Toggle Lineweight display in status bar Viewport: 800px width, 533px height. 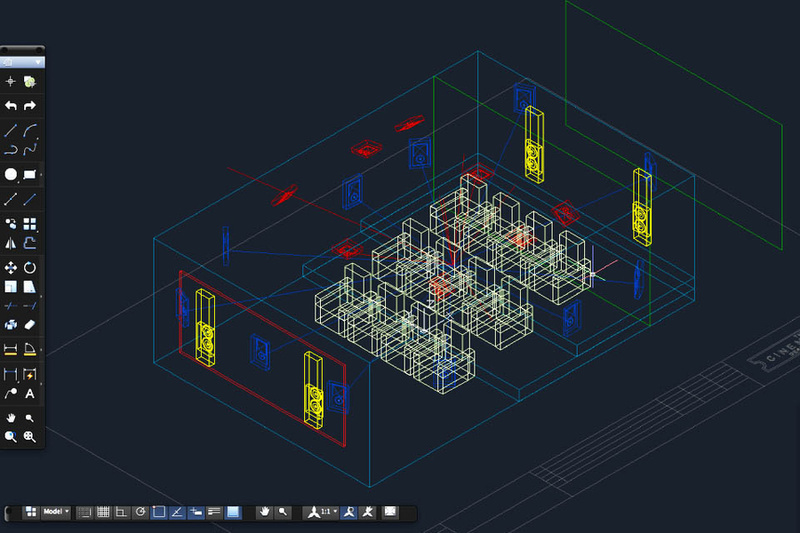coord(214,512)
